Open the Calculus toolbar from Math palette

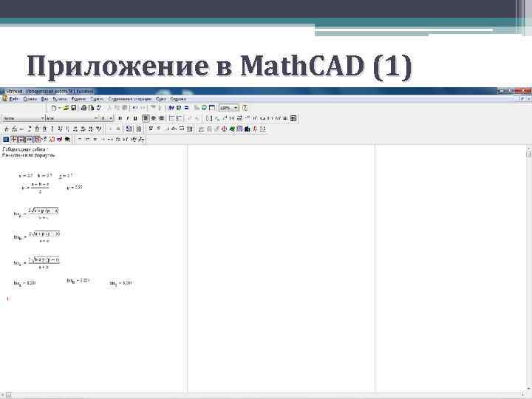37,139
